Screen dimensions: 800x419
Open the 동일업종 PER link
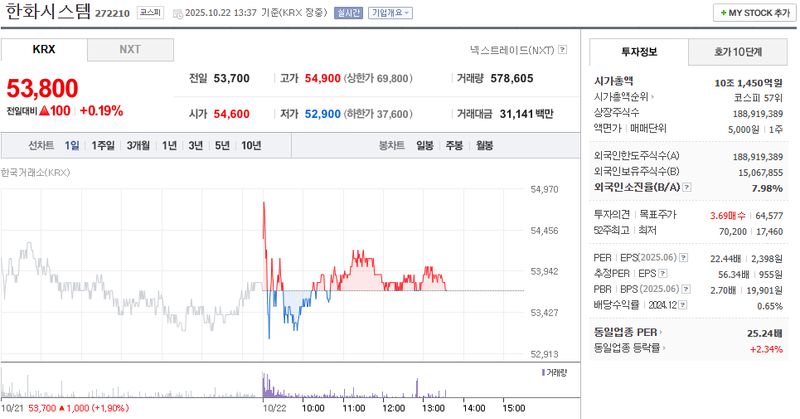pyautogui.click(x=628, y=332)
